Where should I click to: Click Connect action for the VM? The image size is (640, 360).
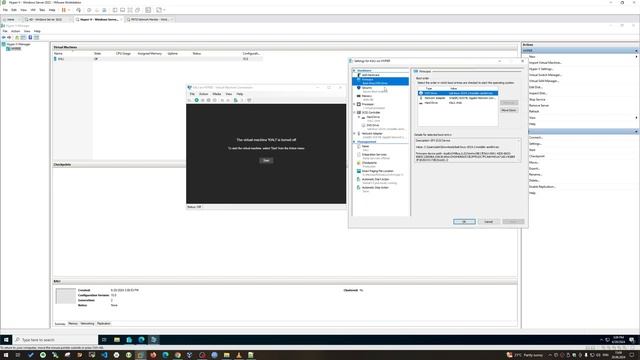pos(536,138)
